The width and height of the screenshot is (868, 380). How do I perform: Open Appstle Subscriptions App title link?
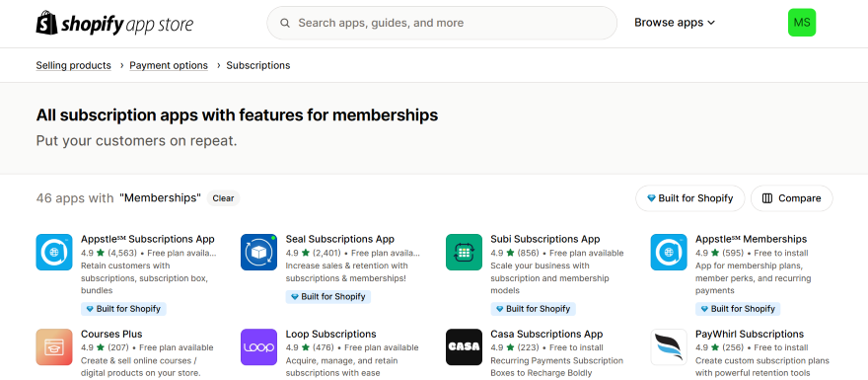(x=148, y=239)
